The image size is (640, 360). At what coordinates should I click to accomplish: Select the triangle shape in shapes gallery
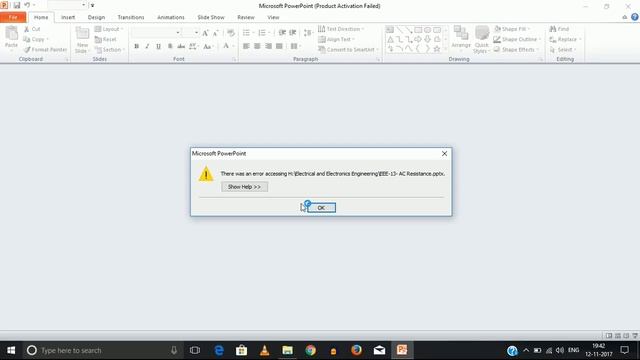point(391,40)
